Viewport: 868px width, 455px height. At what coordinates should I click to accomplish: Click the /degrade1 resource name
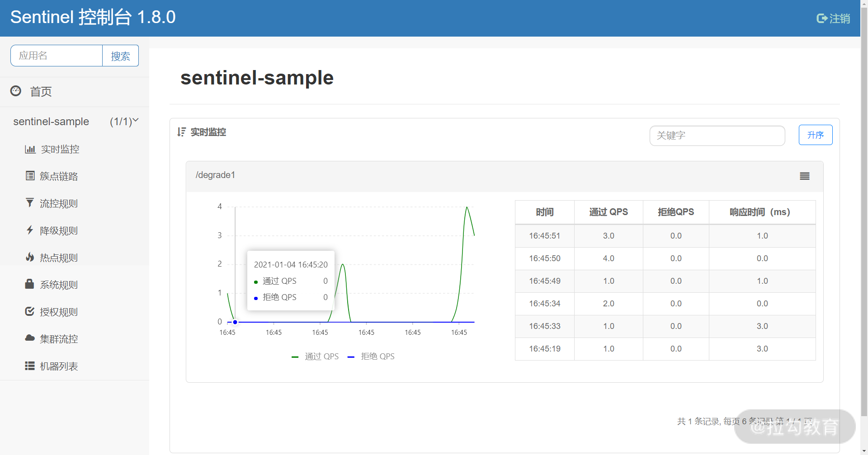(215, 175)
